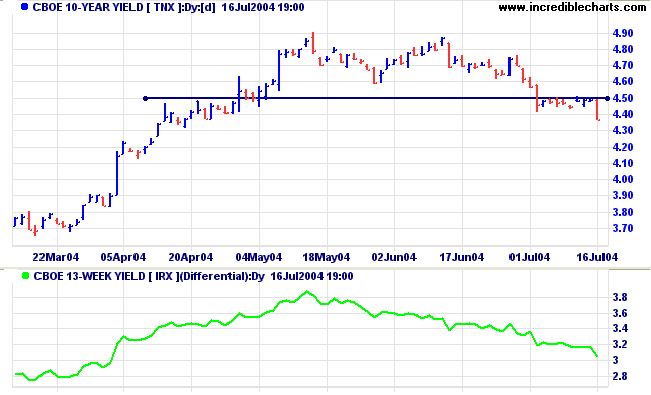The height and width of the screenshot is (395, 651).
Task: Click the 17Jun04 date label
Action: pos(462,258)
